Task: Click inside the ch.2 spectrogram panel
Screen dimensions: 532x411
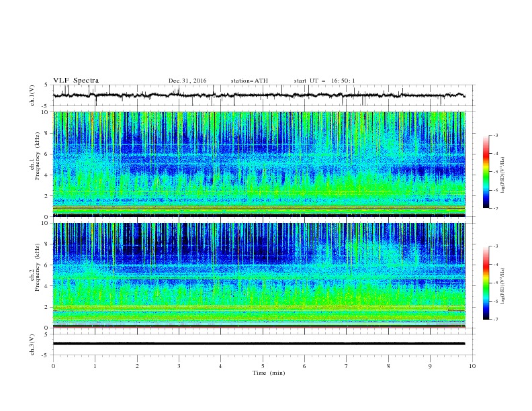Action: 259,275
